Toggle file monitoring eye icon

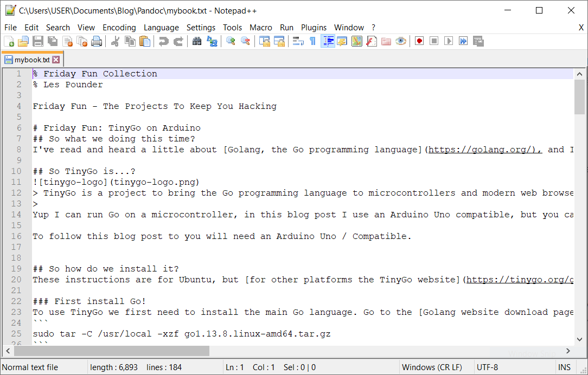[x=400, y=41]
